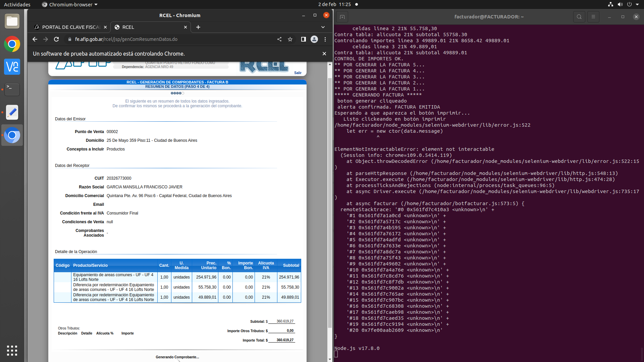Click the Salir link
The width and height of the screenshot is (644, 362).
pyautogui.click(x=298, y=73)
